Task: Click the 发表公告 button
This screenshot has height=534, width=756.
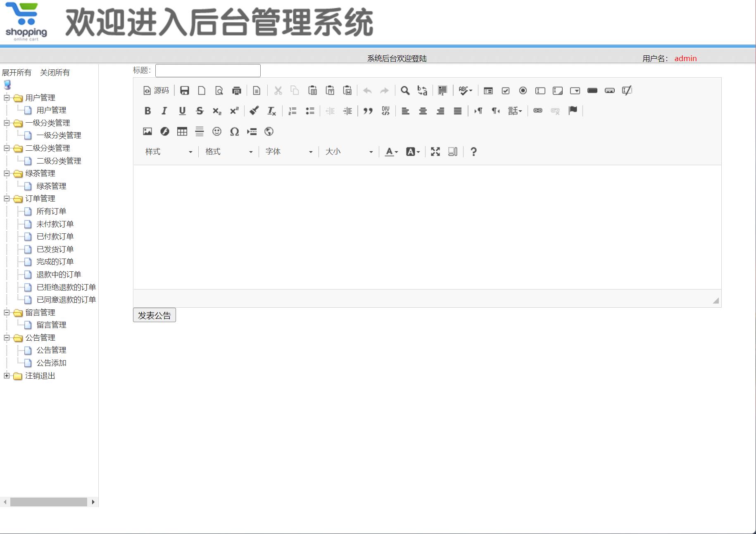Action: point(154,315)
